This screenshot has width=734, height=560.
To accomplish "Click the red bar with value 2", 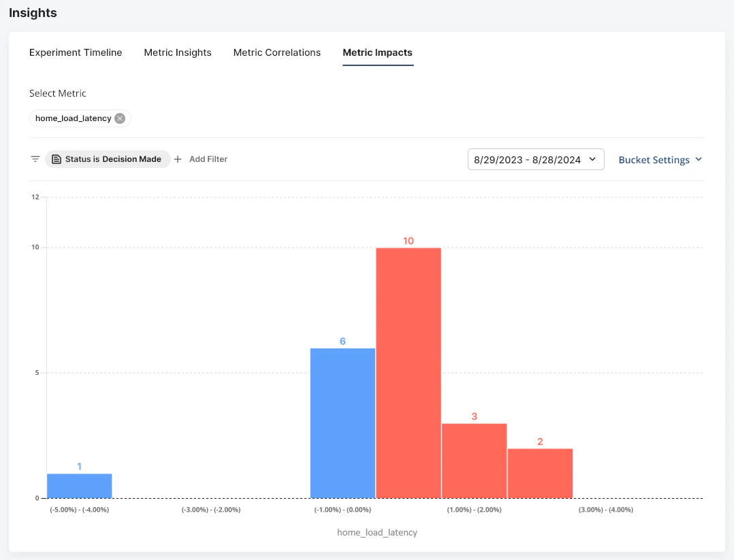I will pyautogui.click(x=540, y=474).
